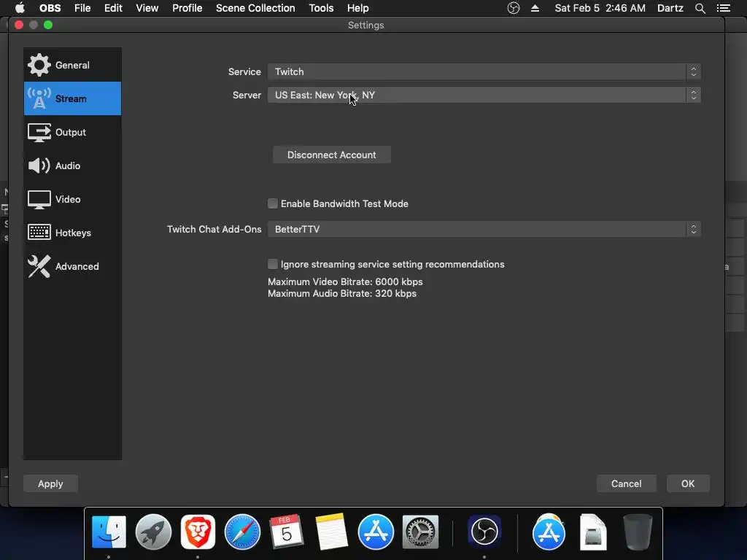Click the Apply button

click(50, 484)
